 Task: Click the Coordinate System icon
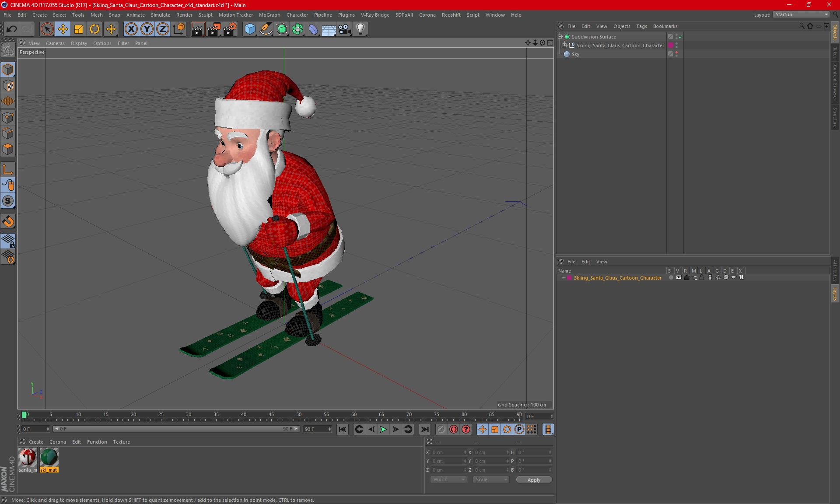(x=178, y=29)
